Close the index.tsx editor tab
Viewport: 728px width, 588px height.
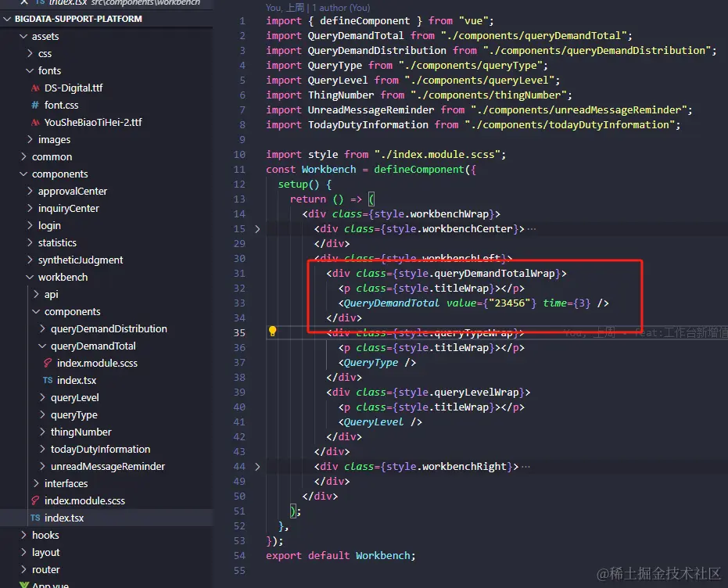tap(24, 2)
